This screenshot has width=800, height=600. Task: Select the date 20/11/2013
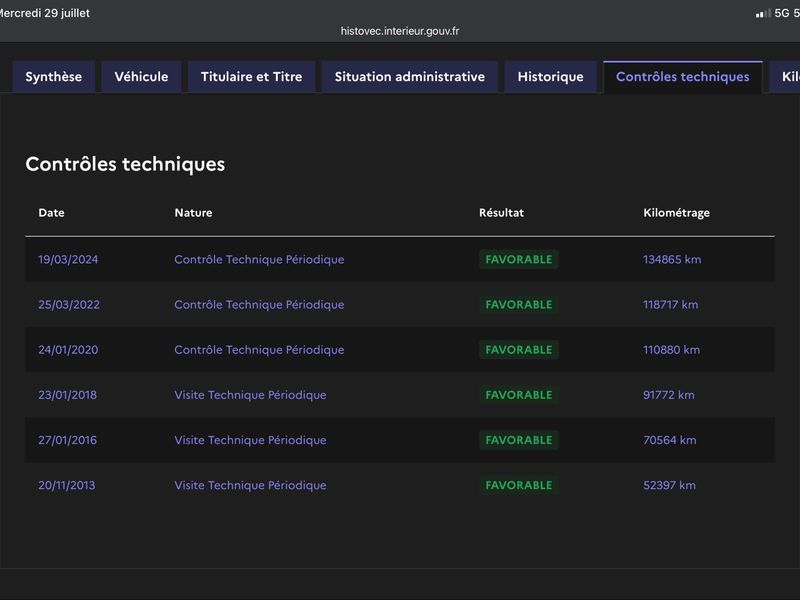(x=67, y=485)
